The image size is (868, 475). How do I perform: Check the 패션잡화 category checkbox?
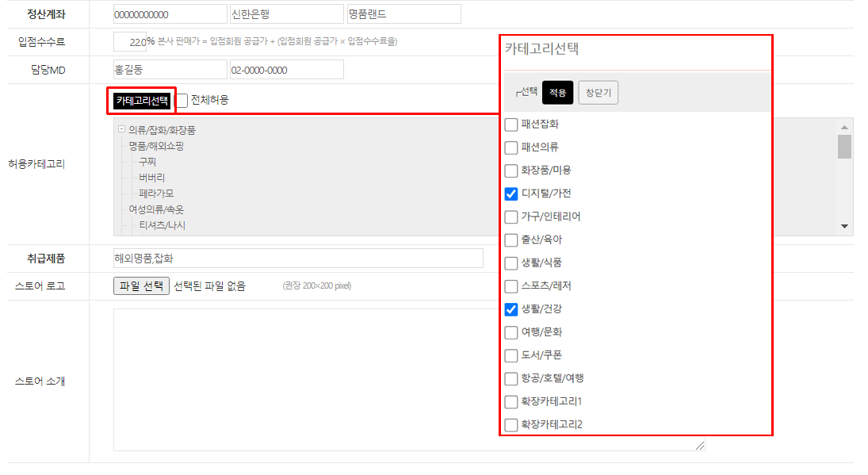511,124
